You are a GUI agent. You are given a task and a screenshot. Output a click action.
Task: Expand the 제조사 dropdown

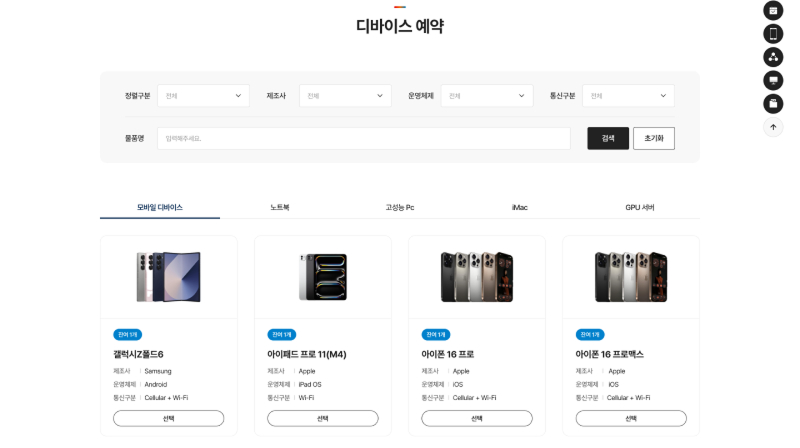[x=345, y=96]
